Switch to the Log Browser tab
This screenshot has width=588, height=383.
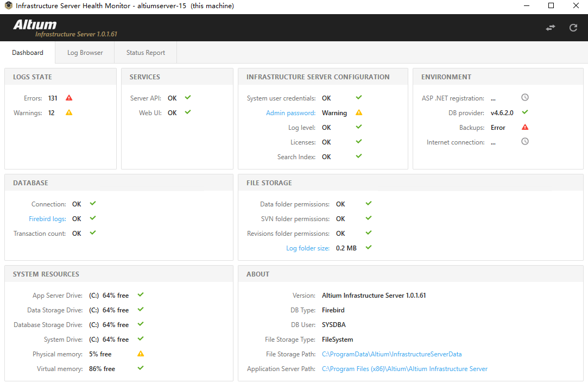(x=85, y=53)
